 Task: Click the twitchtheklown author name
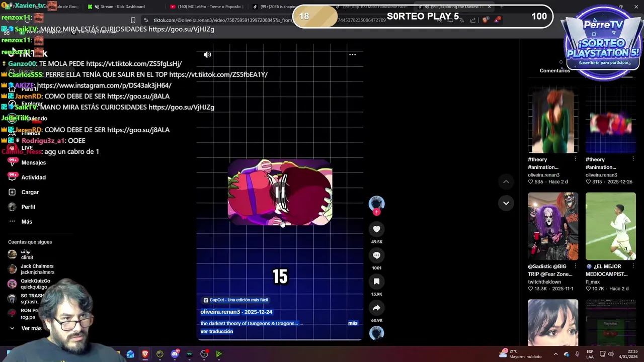click(x=544, y=282)
